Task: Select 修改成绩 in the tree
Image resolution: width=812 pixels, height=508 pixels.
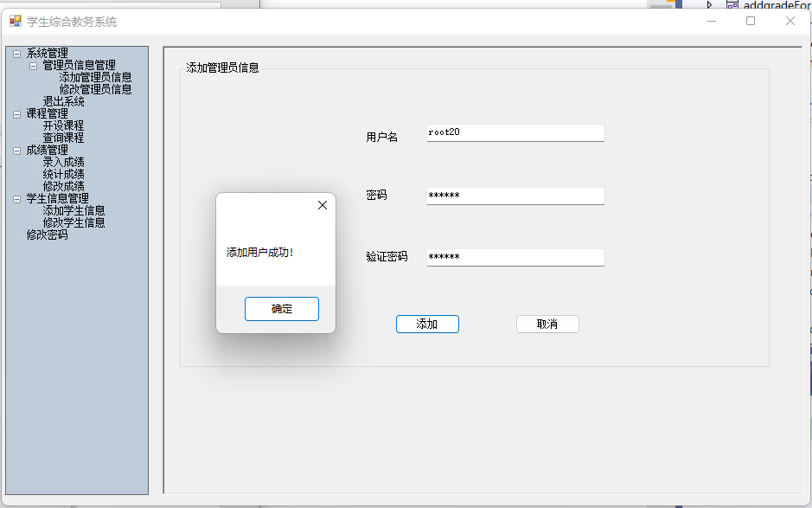Action: [63, 186]
